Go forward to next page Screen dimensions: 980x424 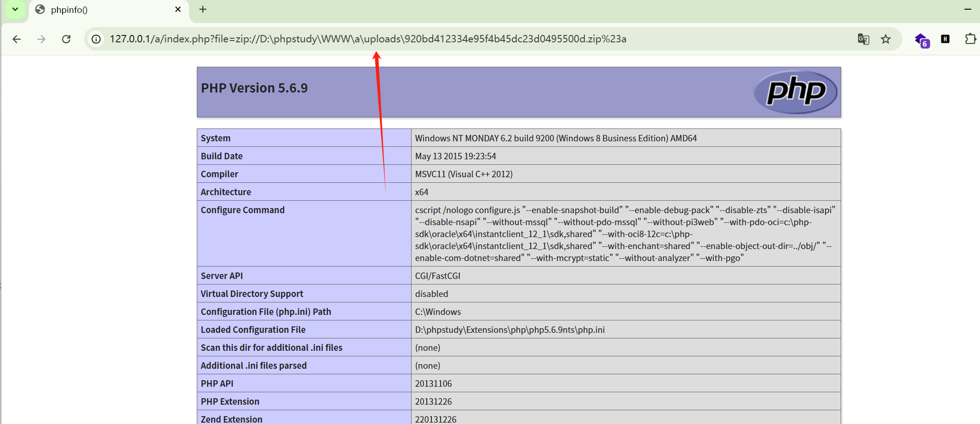click(41, 39)
